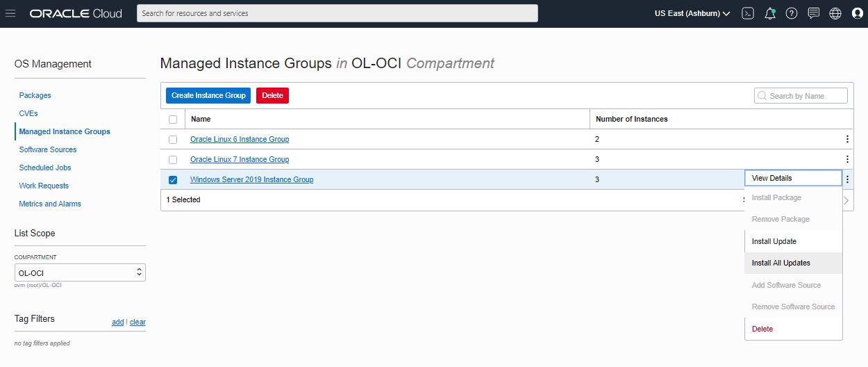
Task: Click the OS Management sidebar heading
Action: [53, 64]
